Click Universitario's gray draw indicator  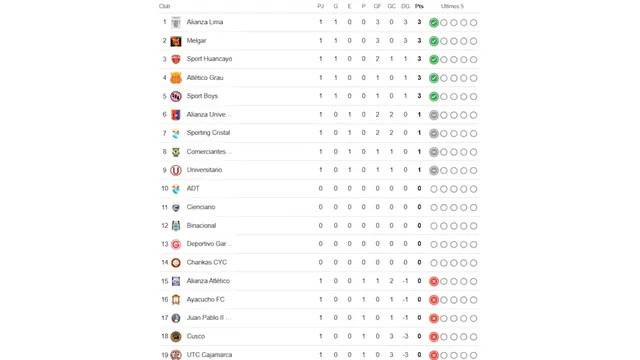pos(434,171)
